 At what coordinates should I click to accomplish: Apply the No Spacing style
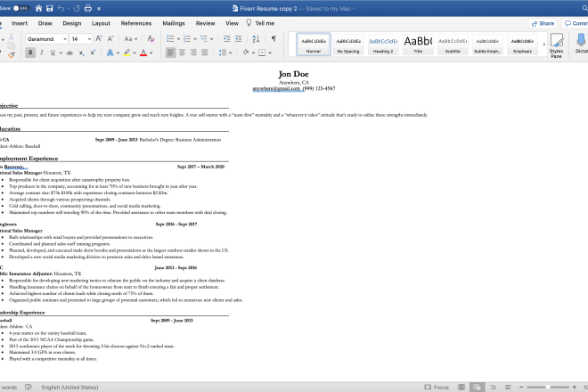pyautogui.click(x=348, y=45)
